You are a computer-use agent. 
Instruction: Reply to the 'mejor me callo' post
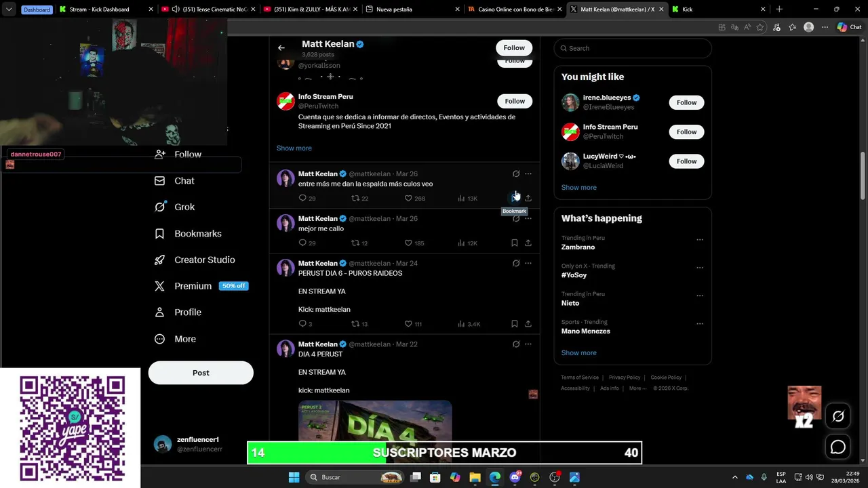click(x=307, y=243)
